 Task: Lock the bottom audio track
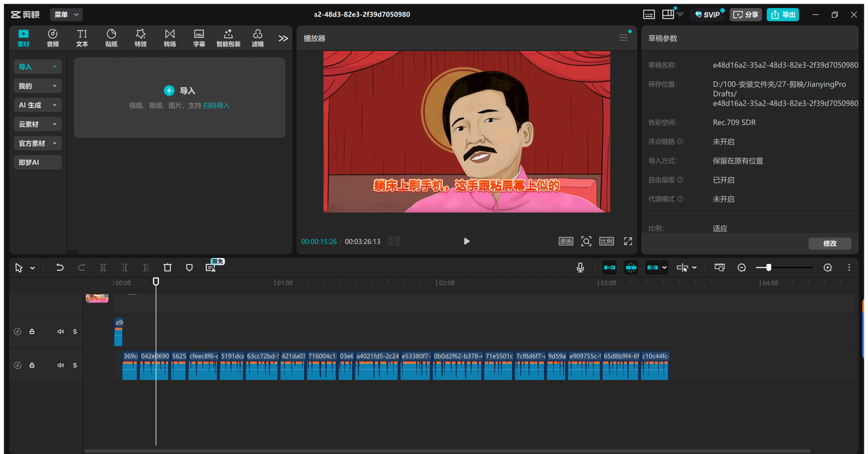pos(32,365)
